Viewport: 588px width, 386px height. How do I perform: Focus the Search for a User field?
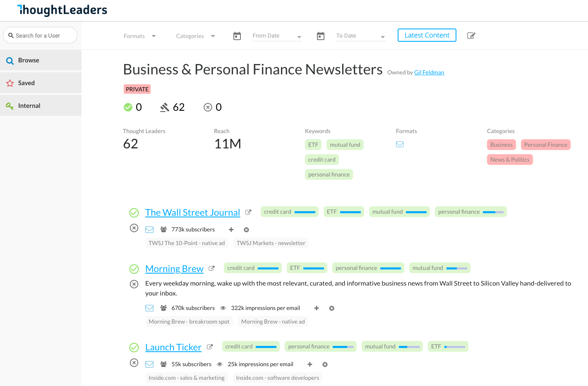41,36
